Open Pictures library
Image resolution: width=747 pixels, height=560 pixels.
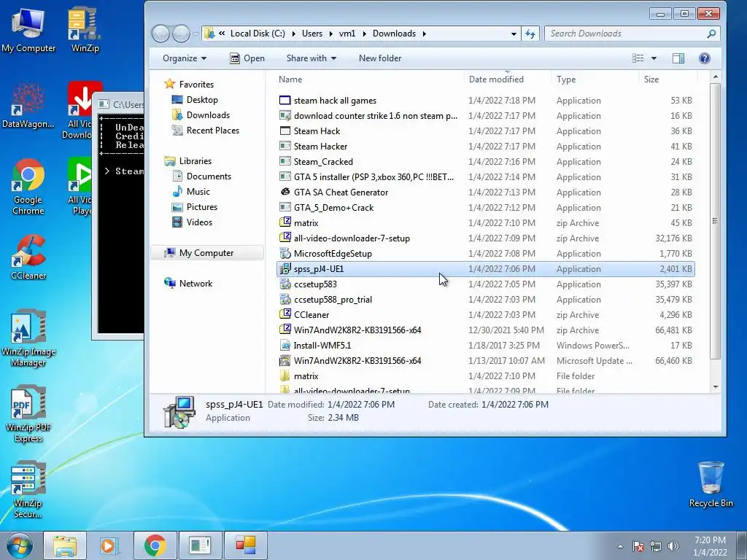(194, 206)
